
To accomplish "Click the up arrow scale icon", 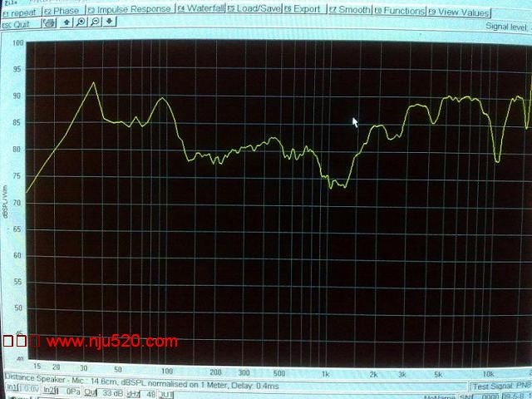I will pyautogui.click(x=66, y=22).
